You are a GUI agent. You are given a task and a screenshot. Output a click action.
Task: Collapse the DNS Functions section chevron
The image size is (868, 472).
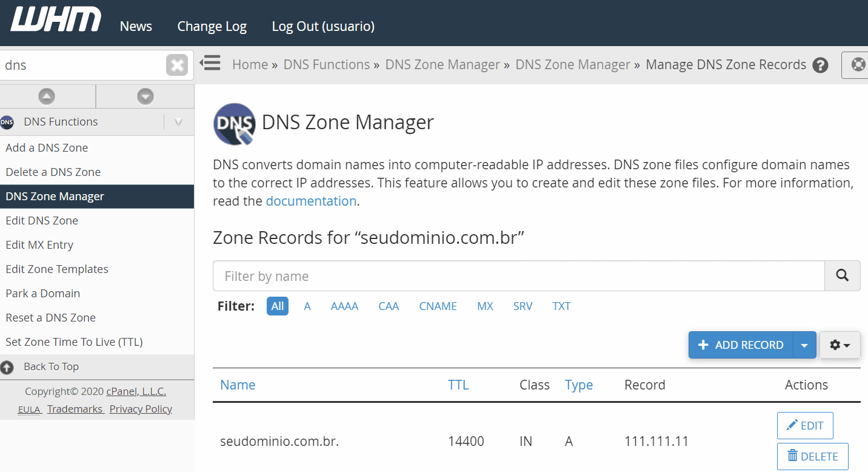click(x=178, y=122)
